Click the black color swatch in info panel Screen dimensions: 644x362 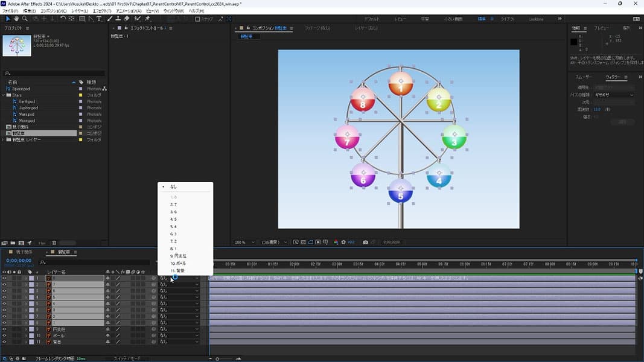[x=575, y=42]
